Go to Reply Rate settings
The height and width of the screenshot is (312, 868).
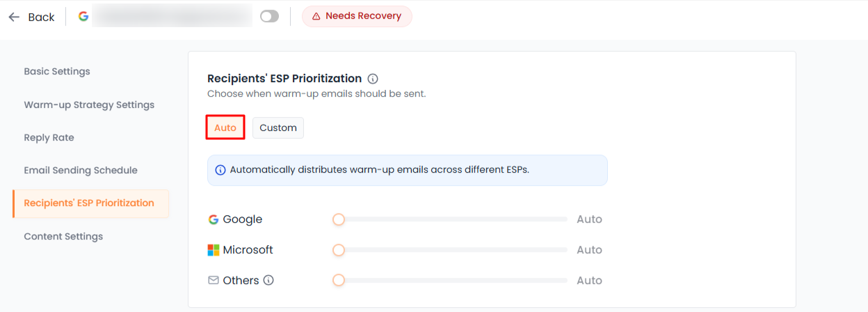[x=49, y=138]
